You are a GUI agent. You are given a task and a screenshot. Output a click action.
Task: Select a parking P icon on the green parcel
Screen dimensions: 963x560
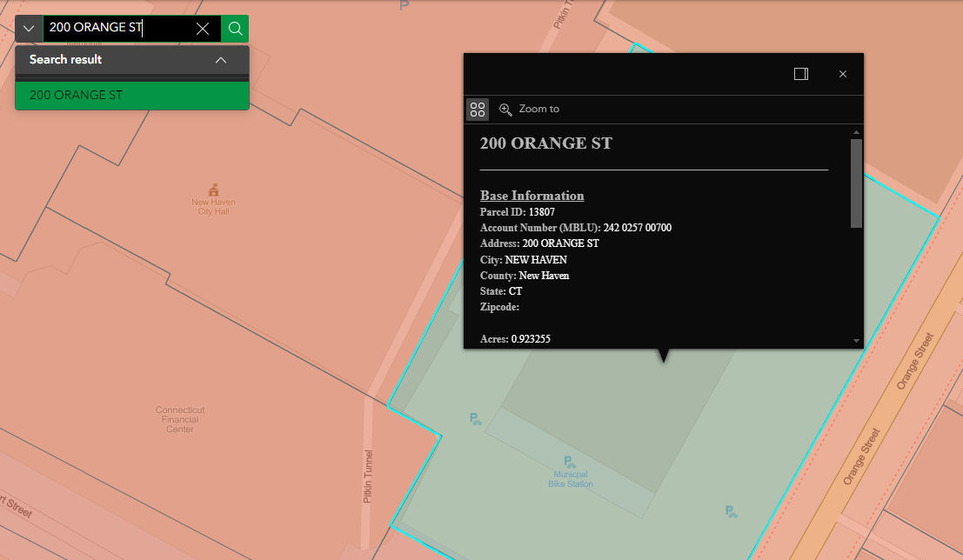click(x=474, y=418)
